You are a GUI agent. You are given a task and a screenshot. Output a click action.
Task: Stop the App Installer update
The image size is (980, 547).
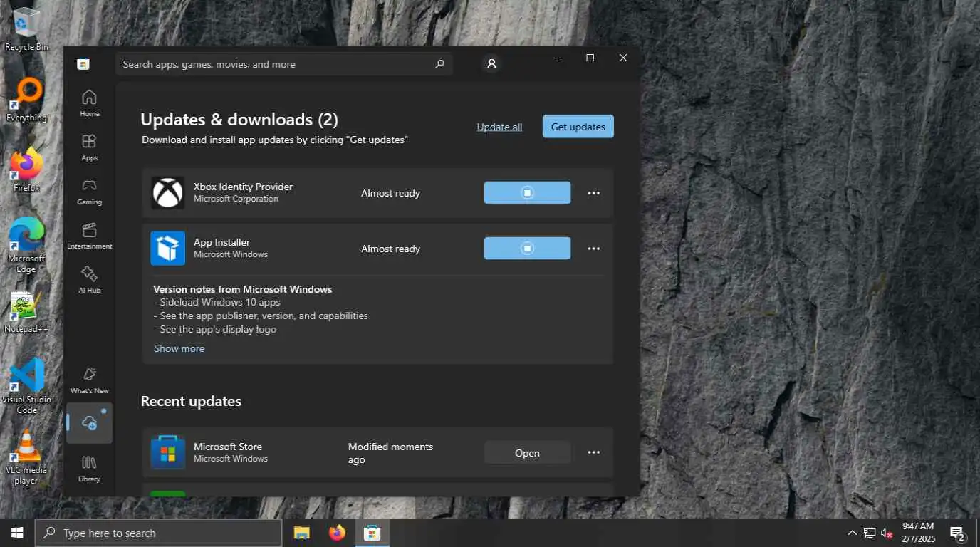(x=527, y=249)
